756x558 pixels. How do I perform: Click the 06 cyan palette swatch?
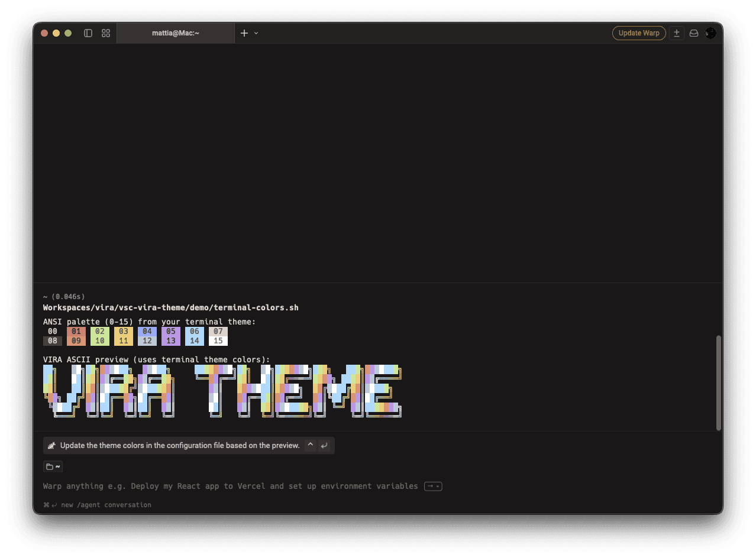(195, 332)
